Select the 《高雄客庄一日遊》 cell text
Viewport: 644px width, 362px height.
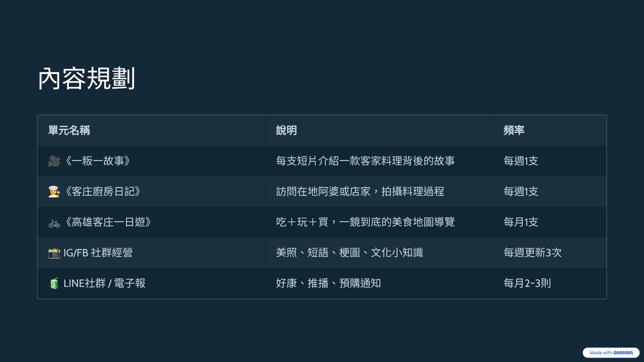(x=108, y=222)
